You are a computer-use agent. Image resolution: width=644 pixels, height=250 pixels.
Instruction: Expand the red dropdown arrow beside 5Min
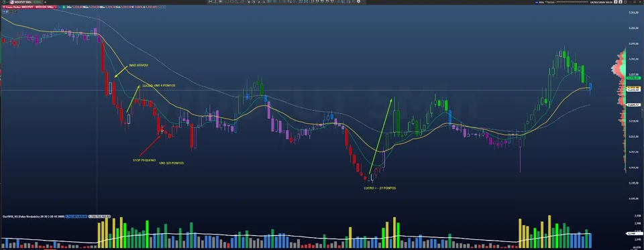click(56, 7)
